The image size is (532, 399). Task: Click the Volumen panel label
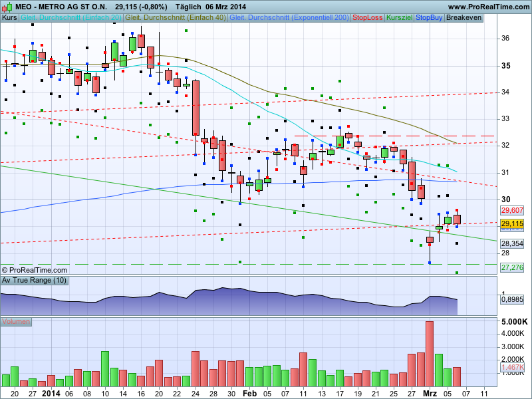click(16, 321)
